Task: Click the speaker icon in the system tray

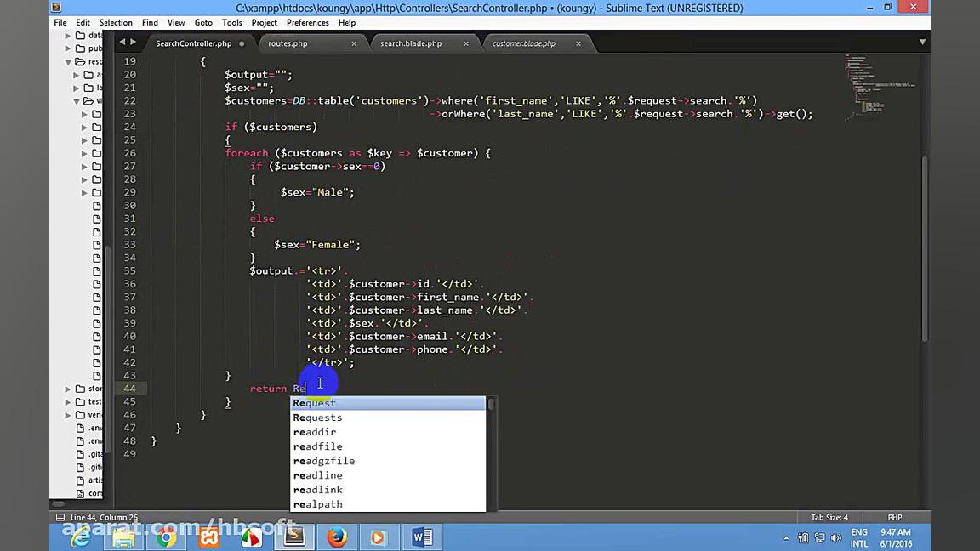Action: tap(836, 537)
